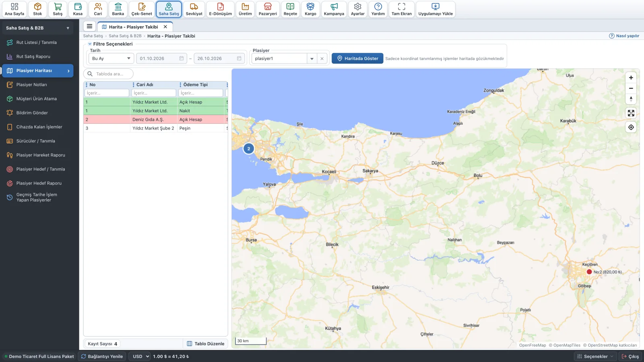
Task: Open the Nasıl yapılır help link
Action: (x=624, y=36)
